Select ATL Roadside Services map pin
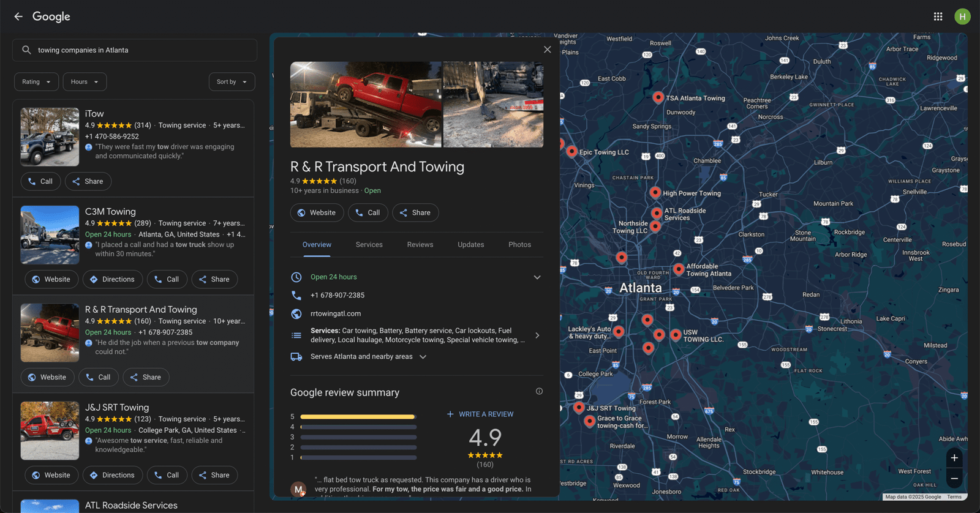Viewport: 980px width, 513px height. [x=657, y=213]
